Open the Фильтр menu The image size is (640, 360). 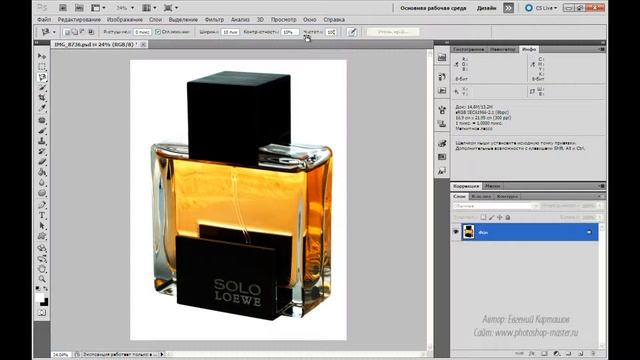[x=214, y=20]
